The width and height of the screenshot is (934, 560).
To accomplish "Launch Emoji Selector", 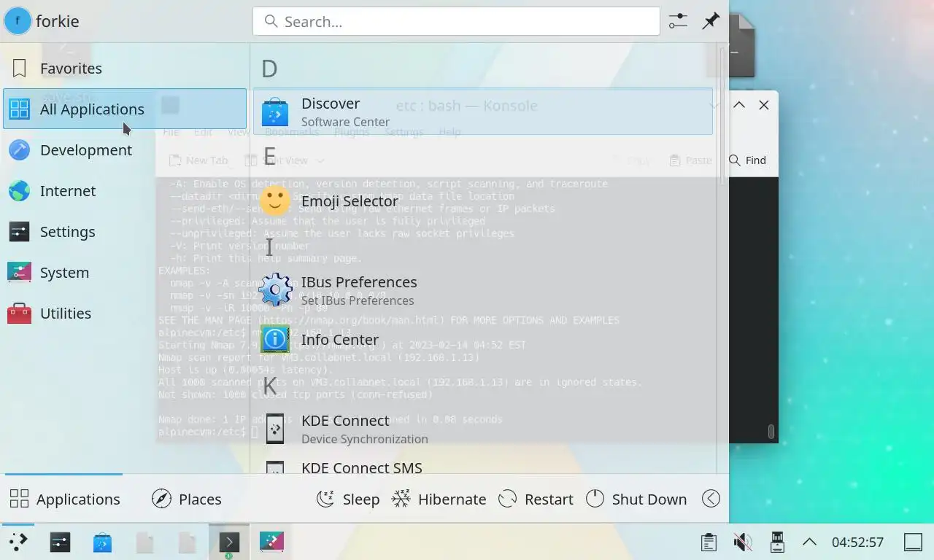I will coord(483,201).
